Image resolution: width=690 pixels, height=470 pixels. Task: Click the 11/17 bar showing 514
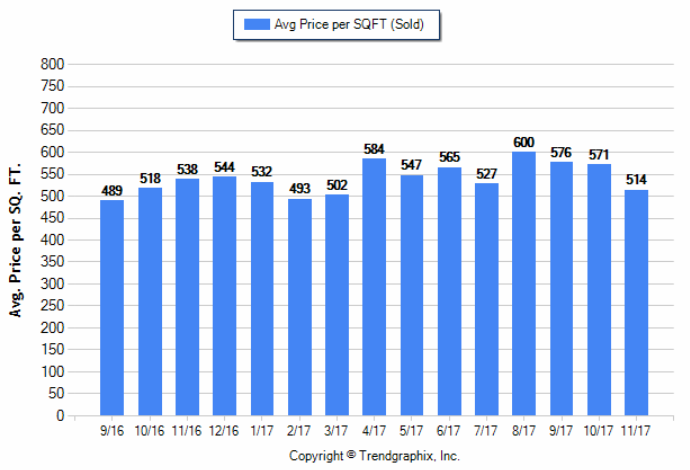click(x=636, y=303)
